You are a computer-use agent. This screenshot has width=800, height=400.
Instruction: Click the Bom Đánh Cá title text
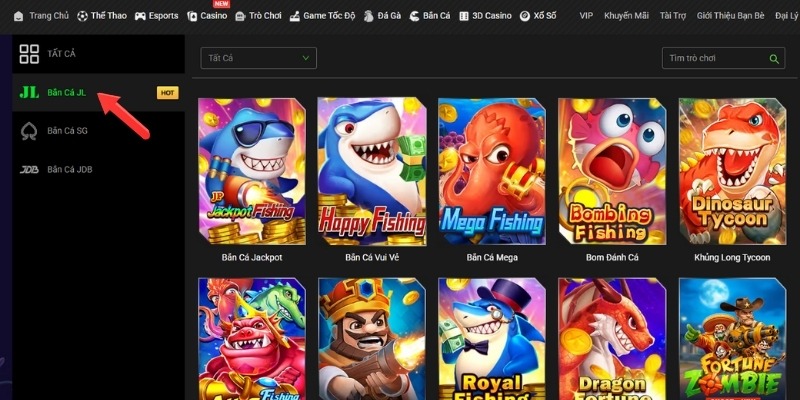click(612, 258)
